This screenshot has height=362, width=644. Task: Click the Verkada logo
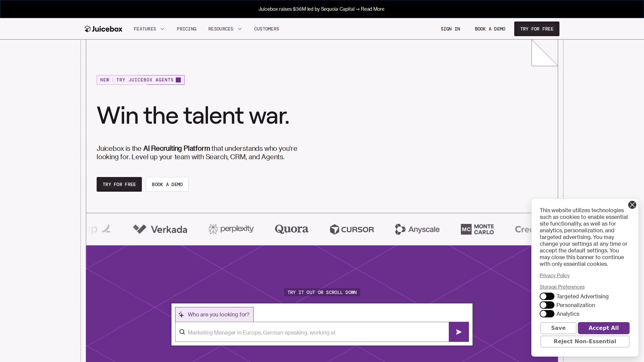[x=160, y=229]
